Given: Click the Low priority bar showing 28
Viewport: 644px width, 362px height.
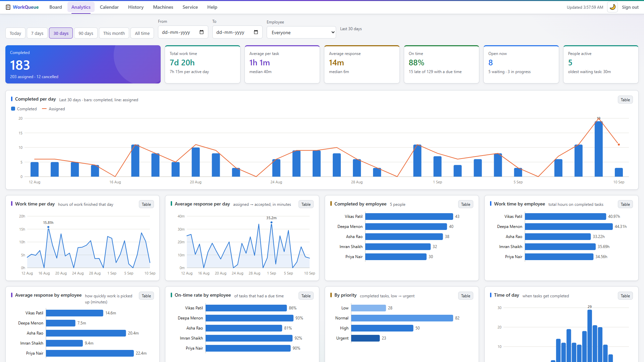Looking at the screenshot, I should (x=369, y=308).
